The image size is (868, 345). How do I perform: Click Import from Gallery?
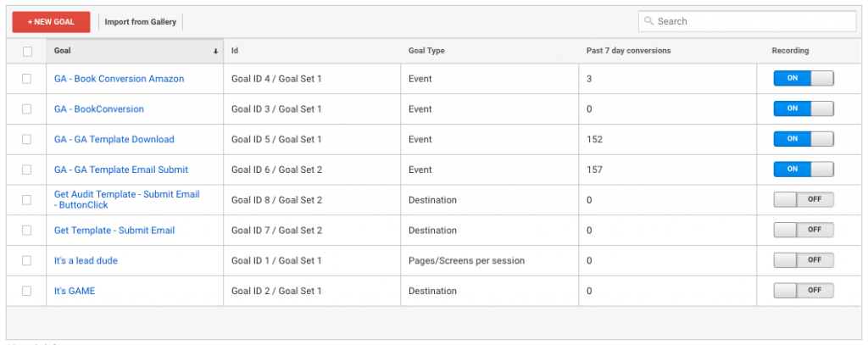pyautogui.click(x=141, y=22)
